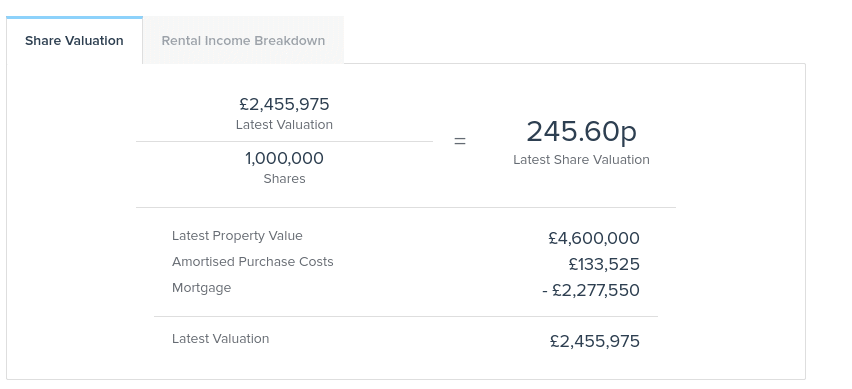Click the divider line below the Mortgage row
This screenshot has width=852, height=389.
[x=406, y=316]
